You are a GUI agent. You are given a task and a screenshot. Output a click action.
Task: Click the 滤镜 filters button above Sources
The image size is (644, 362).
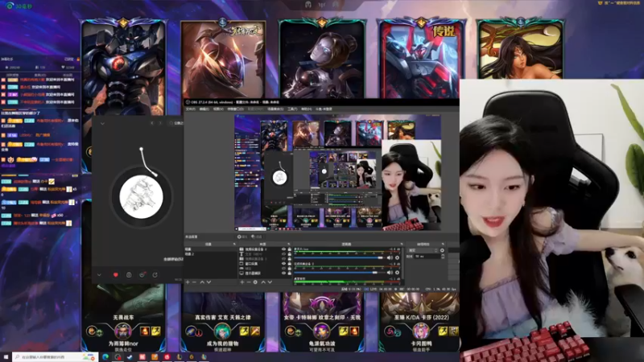click(257, 237)
